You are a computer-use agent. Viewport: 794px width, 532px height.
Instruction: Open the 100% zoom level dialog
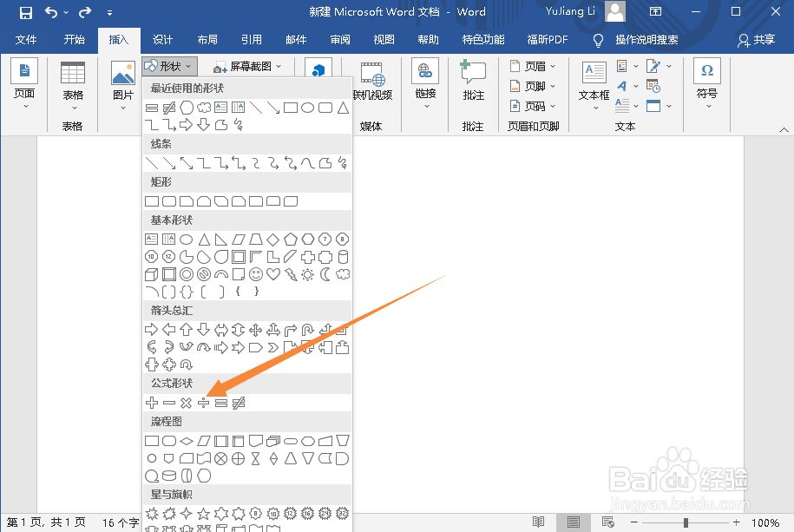[x=765, y=522]
